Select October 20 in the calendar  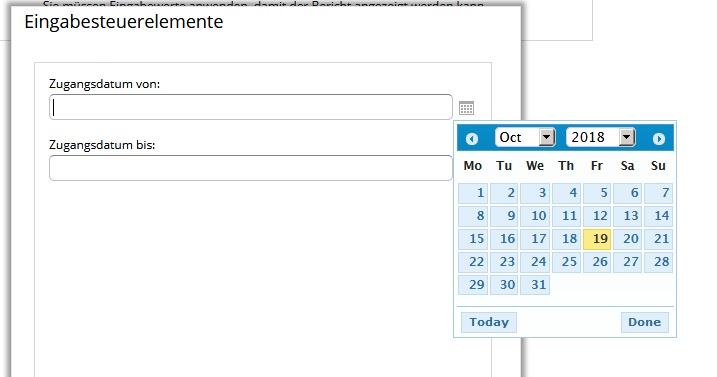pos(628,239)
